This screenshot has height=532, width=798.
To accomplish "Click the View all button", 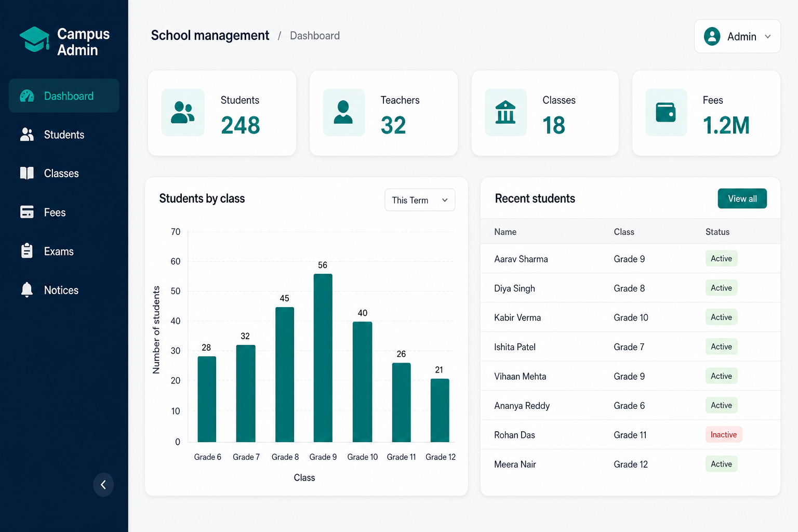I will coord(742,198).
